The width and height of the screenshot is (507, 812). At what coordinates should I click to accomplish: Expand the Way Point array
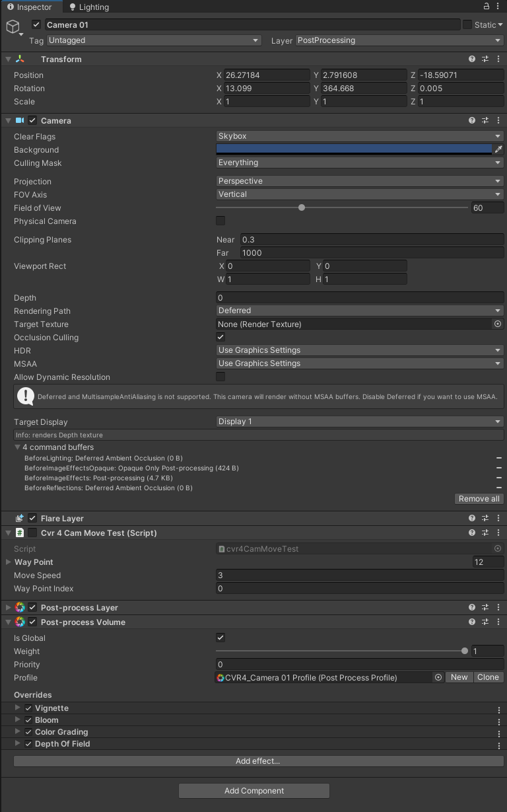pyautogui.click(x=9, y=562)
